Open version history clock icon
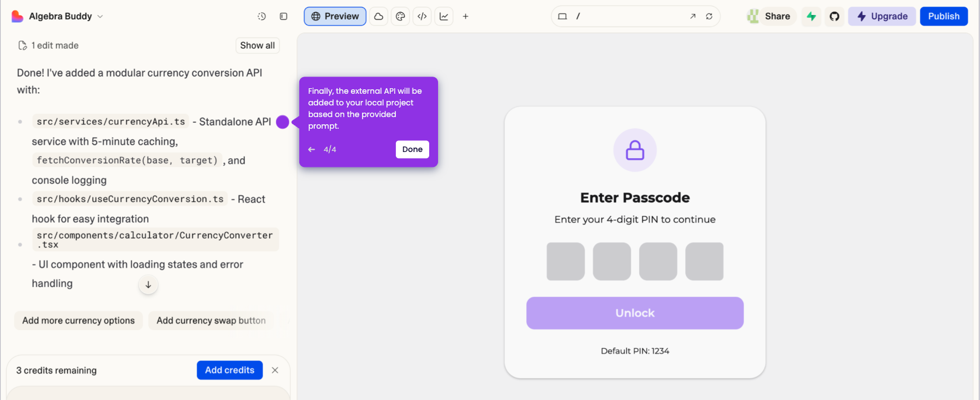Screen dimensions: 980x400 [x=262, y=17]
